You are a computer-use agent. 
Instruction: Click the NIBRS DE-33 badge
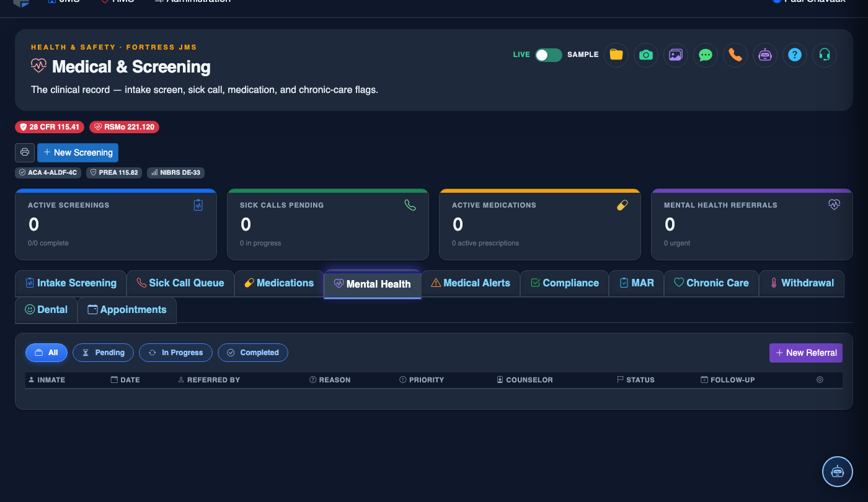[175, 173]
